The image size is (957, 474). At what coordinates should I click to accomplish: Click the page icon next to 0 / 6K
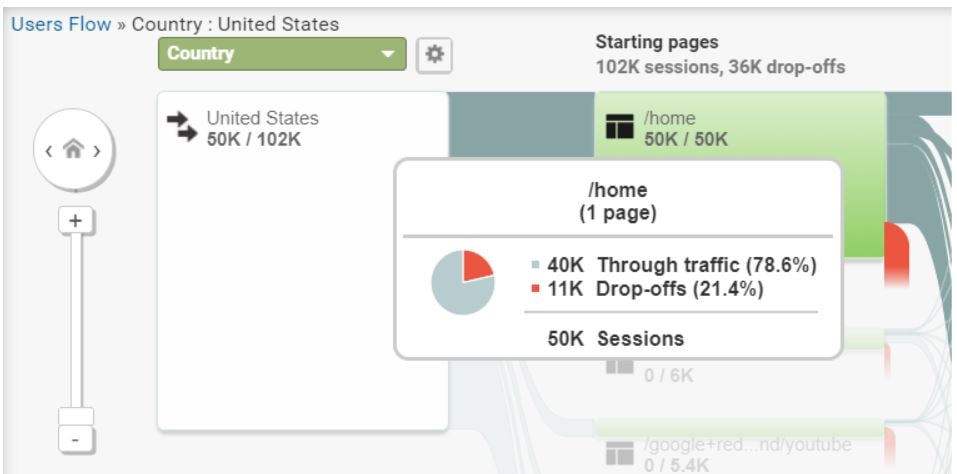click(x=619, y=367)
